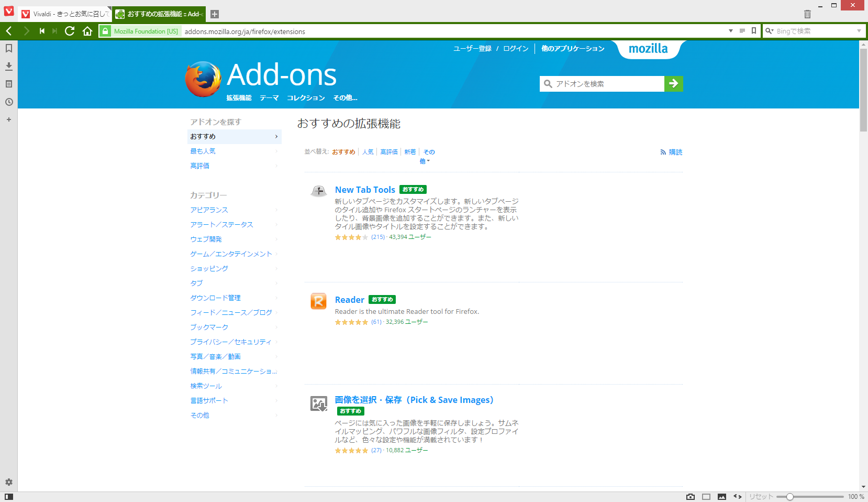The height and width of the screenshot is (502, 868).
Task: Click the capture page camera icon
Action: [691, 497]
